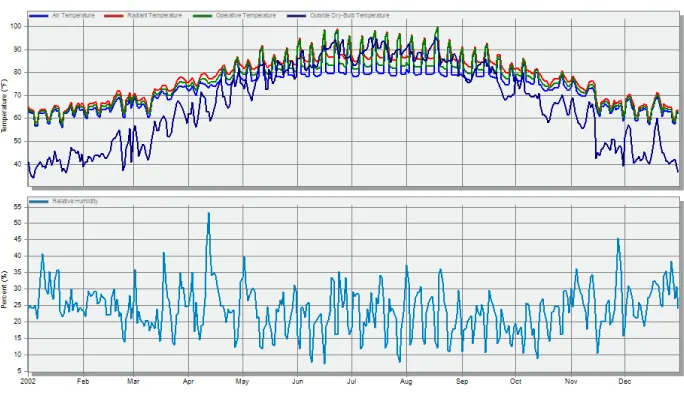Click the 'Dec' month label
This screenshot has width=684, height=398.
[x=624, y=381]
